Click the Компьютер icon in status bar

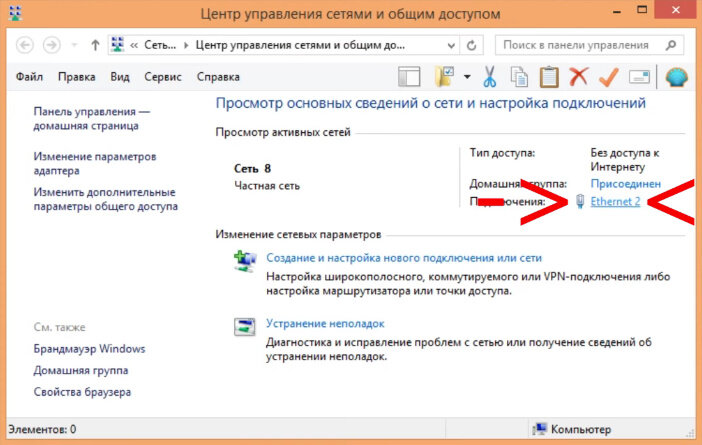(539, 429)
